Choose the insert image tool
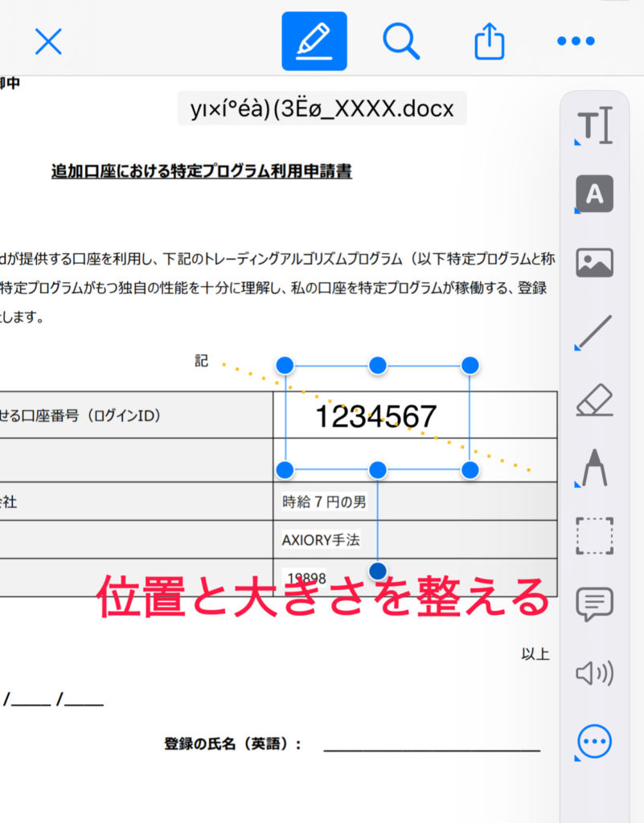644x823 pixels. tap(595, 263)
